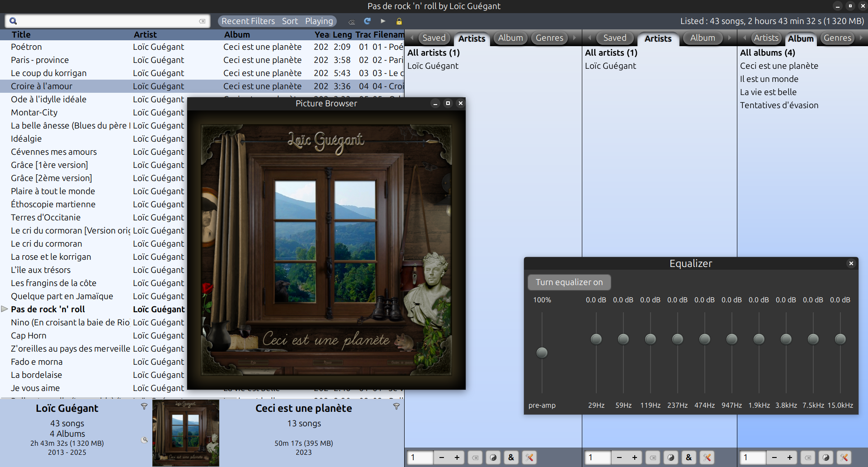Adjust the equalizer pre-amp slider
Screen dimensions: 868x467
542,353
